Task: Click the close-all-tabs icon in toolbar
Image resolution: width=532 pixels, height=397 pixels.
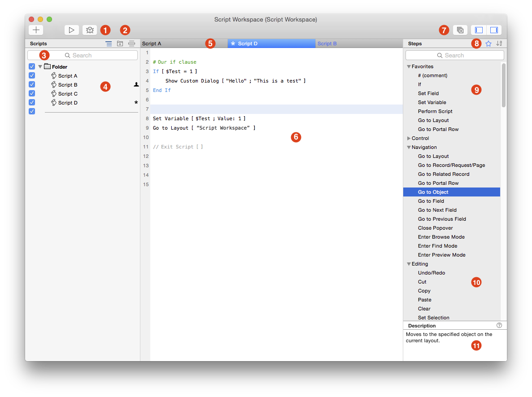Action: point(460,30)
